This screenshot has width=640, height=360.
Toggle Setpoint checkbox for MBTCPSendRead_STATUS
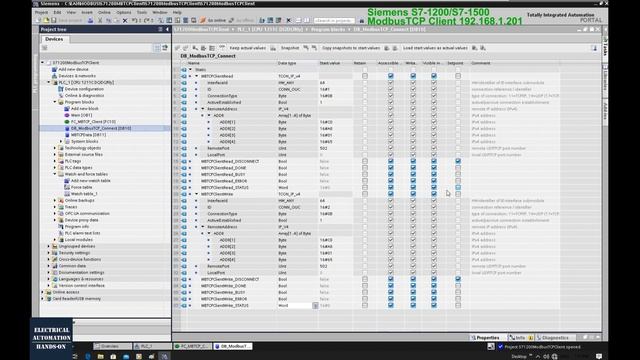coord(458,187)
